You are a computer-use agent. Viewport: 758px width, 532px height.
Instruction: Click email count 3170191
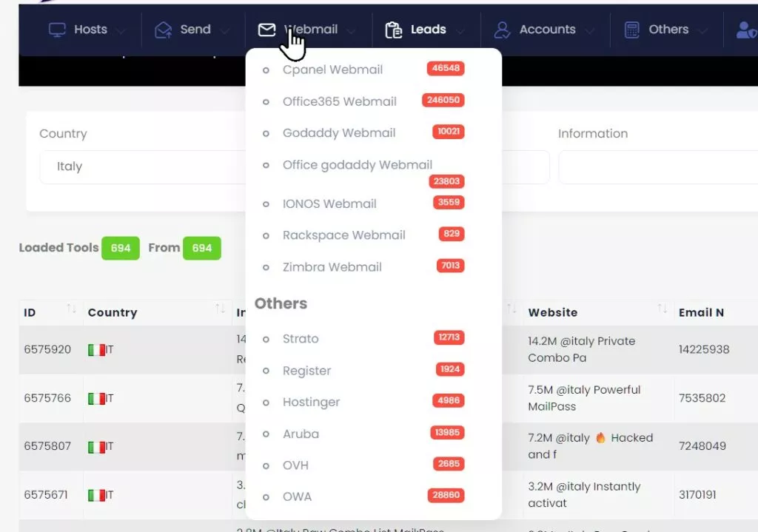coord(697,495)
